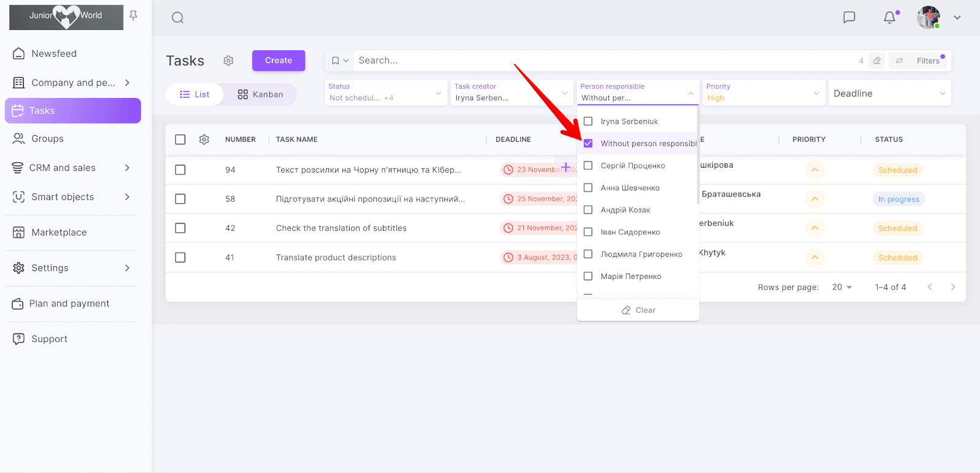Open Tasks settings gear next to title

(x=228, y=61)
